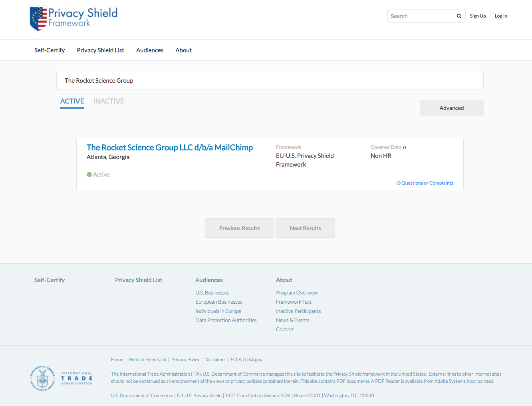The height and width of the screenshot is (406, 532).
Task: Open Individuals in Europe link
Action: point(218,311)
